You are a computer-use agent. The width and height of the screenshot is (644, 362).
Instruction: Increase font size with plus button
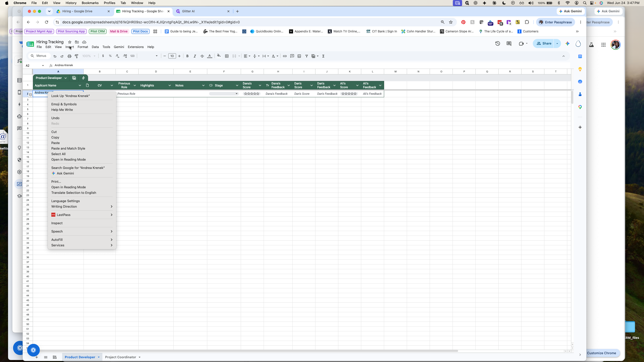click(x=179, y=56)
